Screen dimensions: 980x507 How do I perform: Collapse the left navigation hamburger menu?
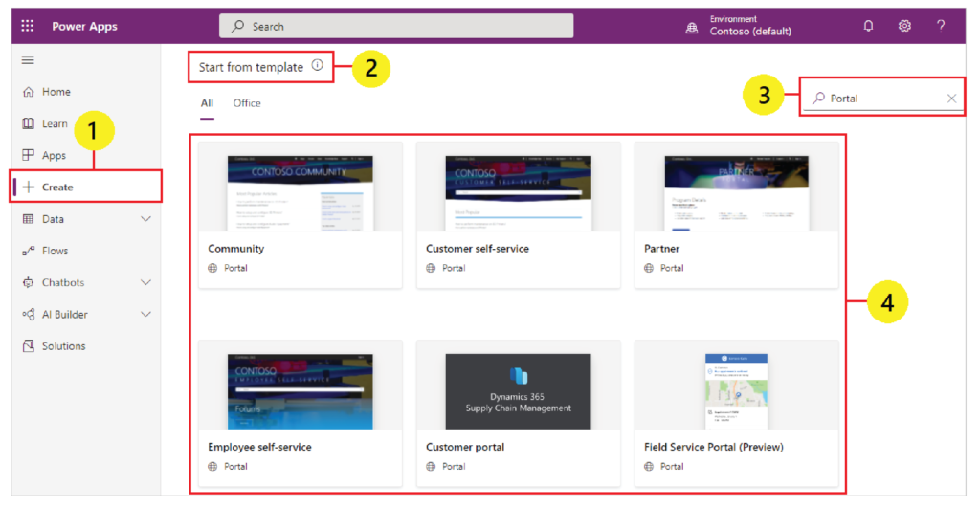28,60
